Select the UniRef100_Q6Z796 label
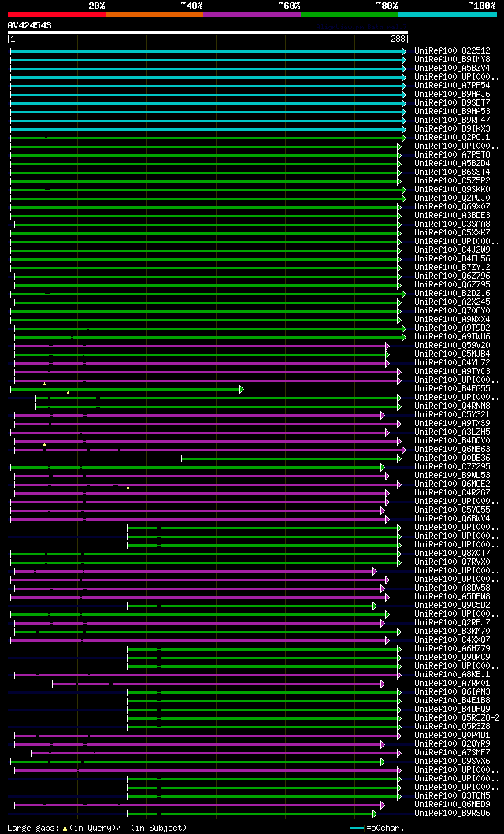This screenshot has height=834, width=504. click(453, 276)
